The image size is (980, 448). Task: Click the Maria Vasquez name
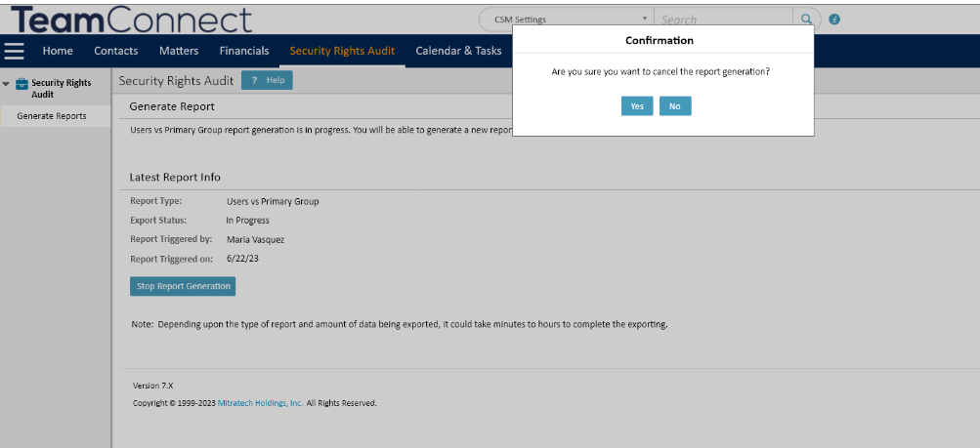tap(256, 239)
